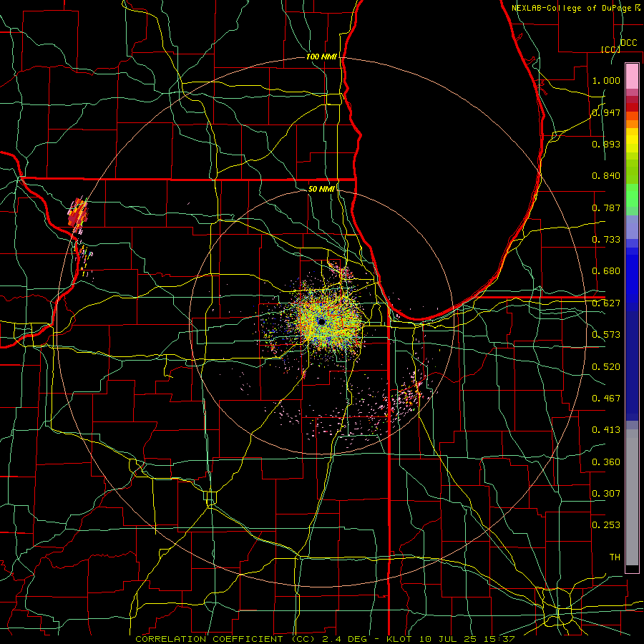Click the 0.787 scale value
This screenshot has height=644, width=644.
606,208
